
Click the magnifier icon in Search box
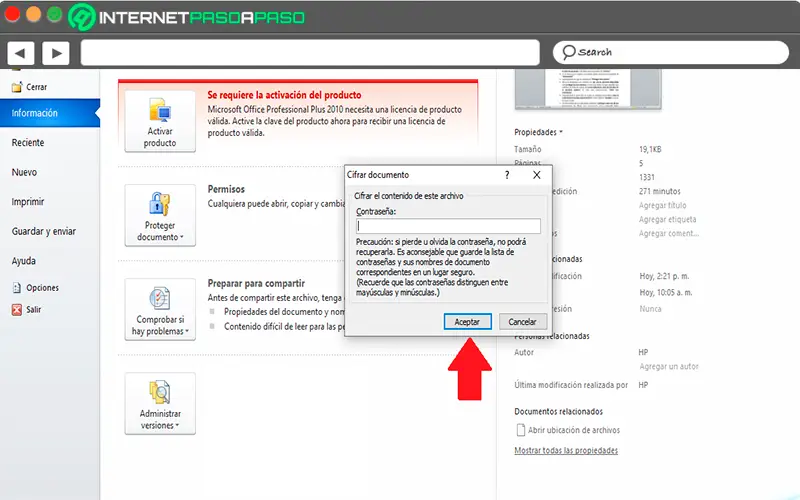point(568,52)
